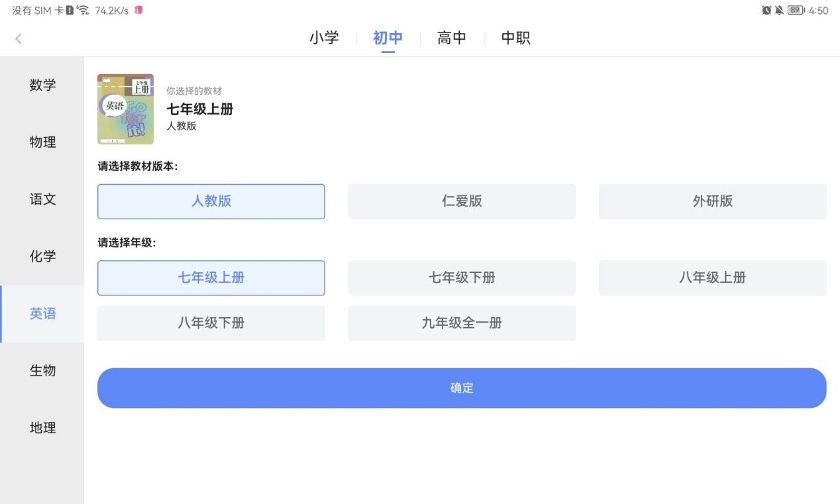Viewport: 840px width, 504px height.
Task: Choose the 七年级下册 grade option
Action: pyautogui.click(x=462, y=278)
